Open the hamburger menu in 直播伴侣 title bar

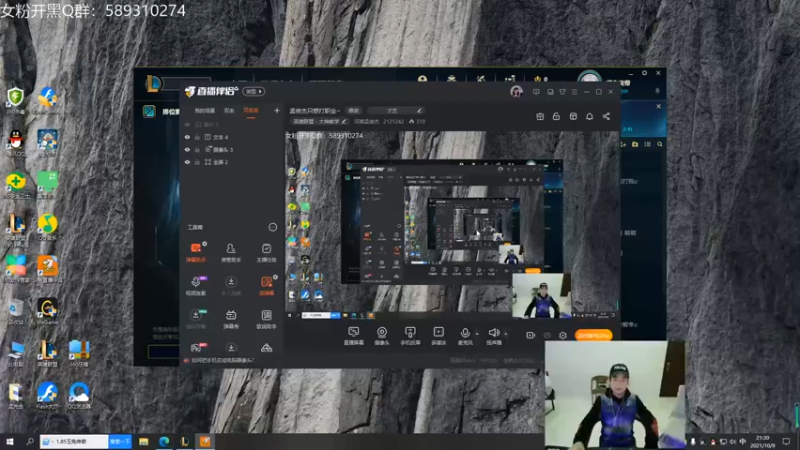click(x=574, y=92)
